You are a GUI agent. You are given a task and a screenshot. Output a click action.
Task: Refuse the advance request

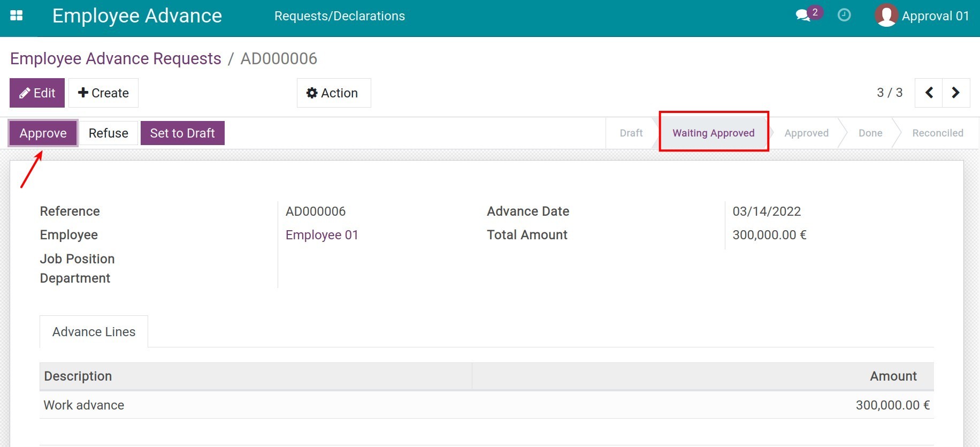click(x=109, y=133)
